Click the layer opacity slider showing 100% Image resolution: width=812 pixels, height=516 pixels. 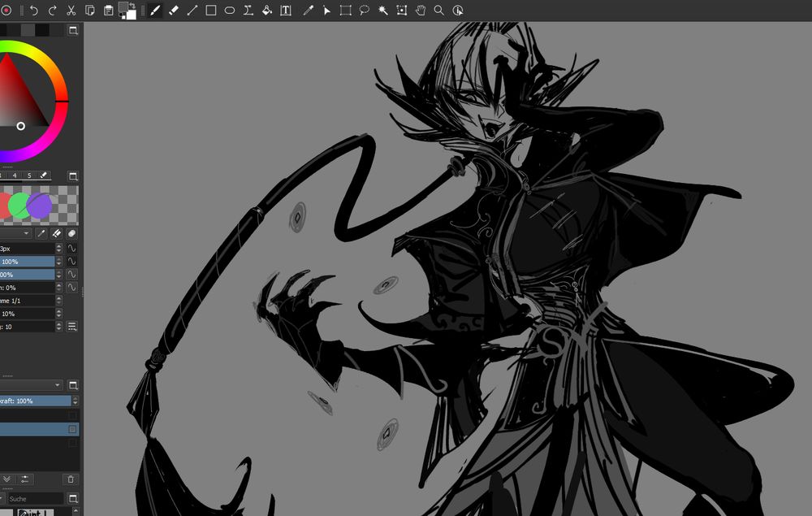click(35, 401)
